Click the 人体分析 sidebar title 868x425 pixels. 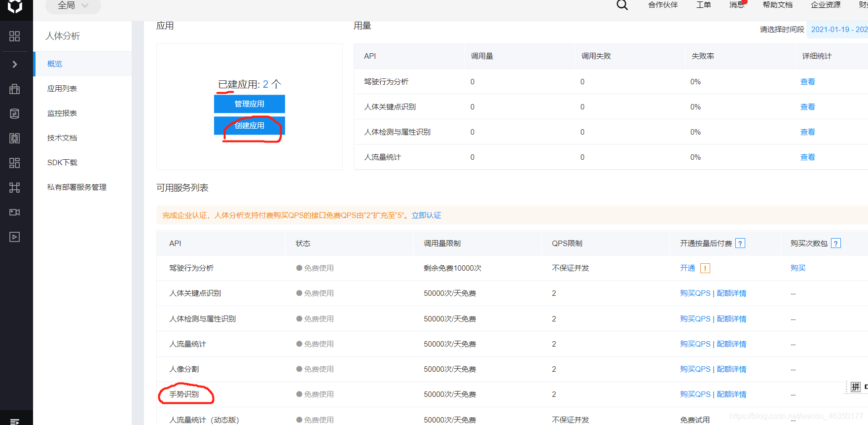(x=63, y=36)
